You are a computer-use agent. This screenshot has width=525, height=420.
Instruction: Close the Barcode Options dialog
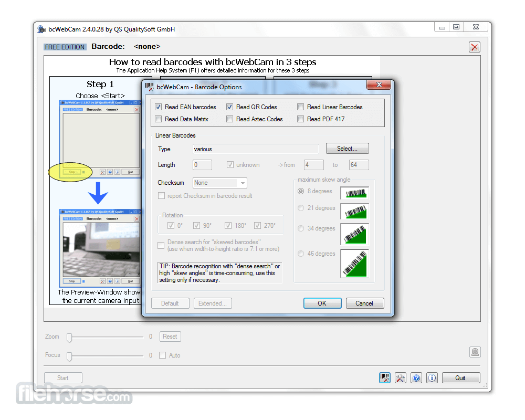click(379, 85)
